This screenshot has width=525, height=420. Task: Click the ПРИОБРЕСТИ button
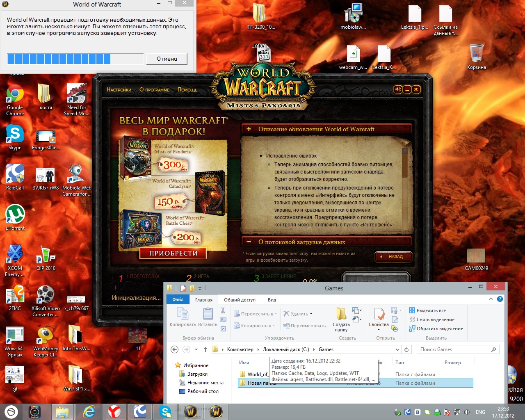(173, 253)
